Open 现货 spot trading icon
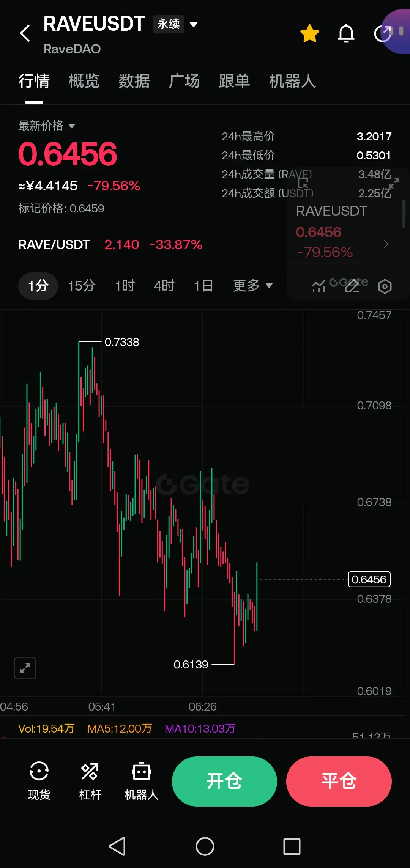Viewport: 410px width, 868px height. coord(39,781)
